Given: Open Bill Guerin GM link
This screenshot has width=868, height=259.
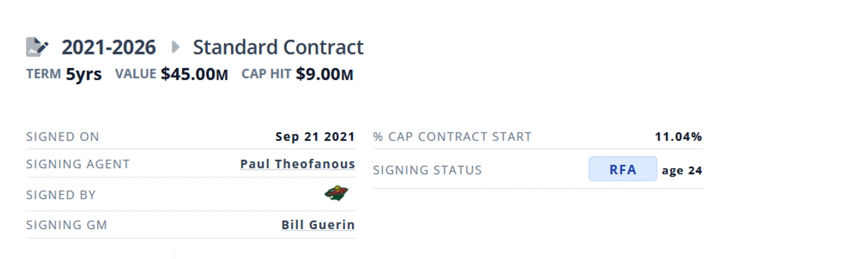Looking at the screenshot, I should point(318,225).
